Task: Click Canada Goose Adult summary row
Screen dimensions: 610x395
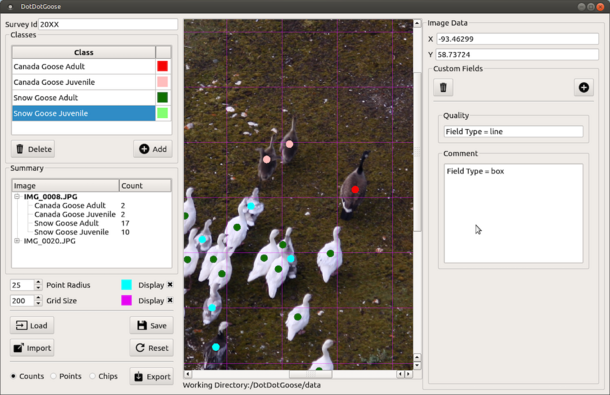Action: [x=70, y=205]
